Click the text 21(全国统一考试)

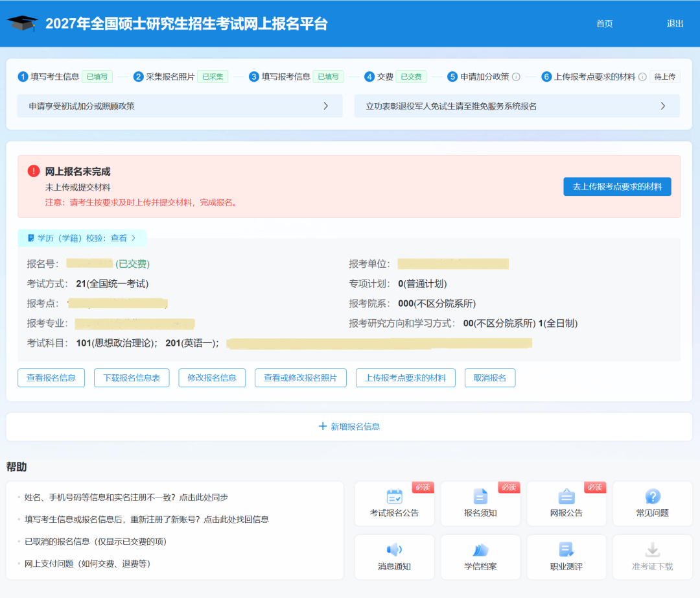pos(113,283)
